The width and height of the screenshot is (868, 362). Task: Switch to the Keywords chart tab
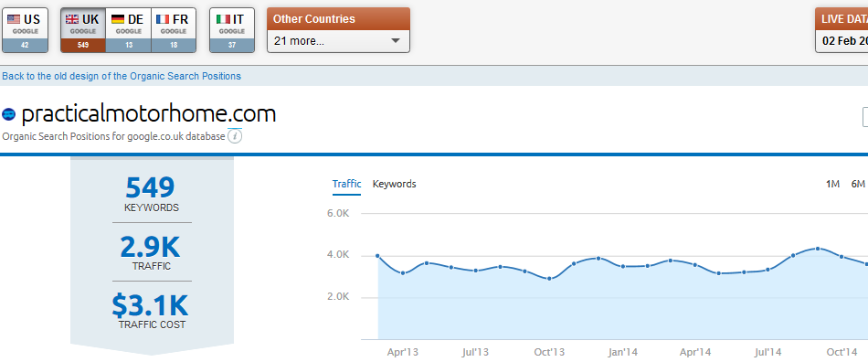[x=394, y=184]
